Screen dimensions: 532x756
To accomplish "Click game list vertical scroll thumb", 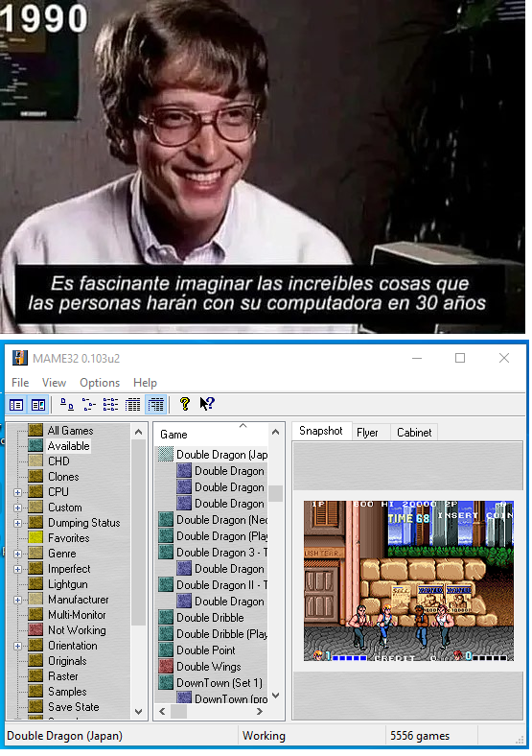I will [276, 494].
